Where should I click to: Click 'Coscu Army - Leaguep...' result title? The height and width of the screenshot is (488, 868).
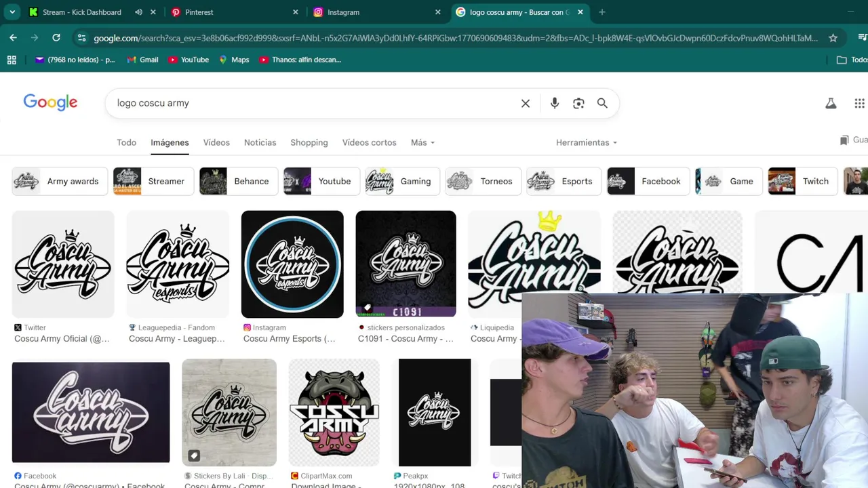(x=177, y=339)
